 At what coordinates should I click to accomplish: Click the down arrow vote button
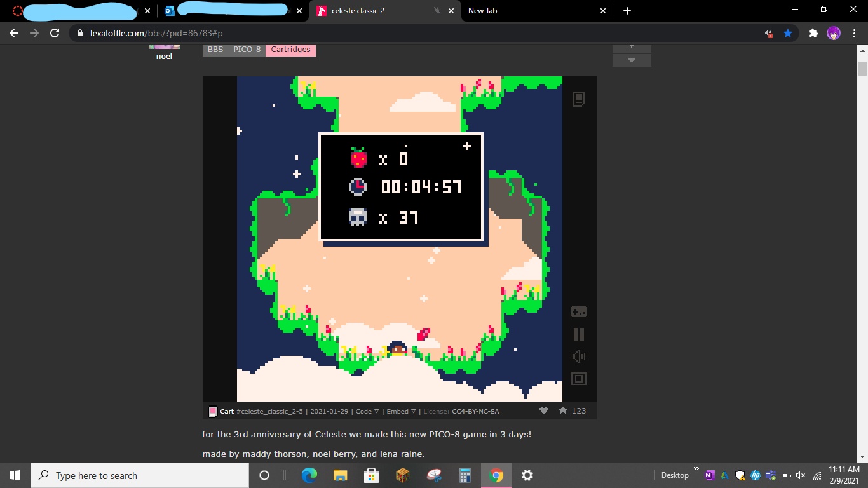click(632, 60)
